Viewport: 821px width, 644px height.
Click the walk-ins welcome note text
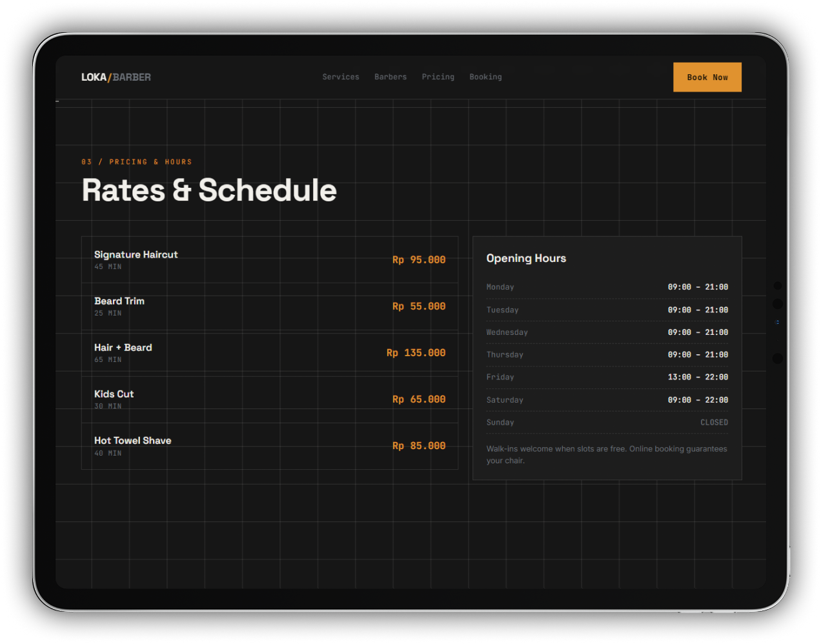[607, 454]
